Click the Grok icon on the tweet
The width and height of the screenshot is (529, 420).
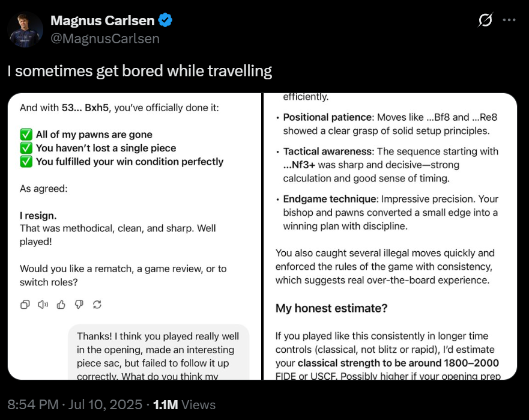(x=485, y=19)
